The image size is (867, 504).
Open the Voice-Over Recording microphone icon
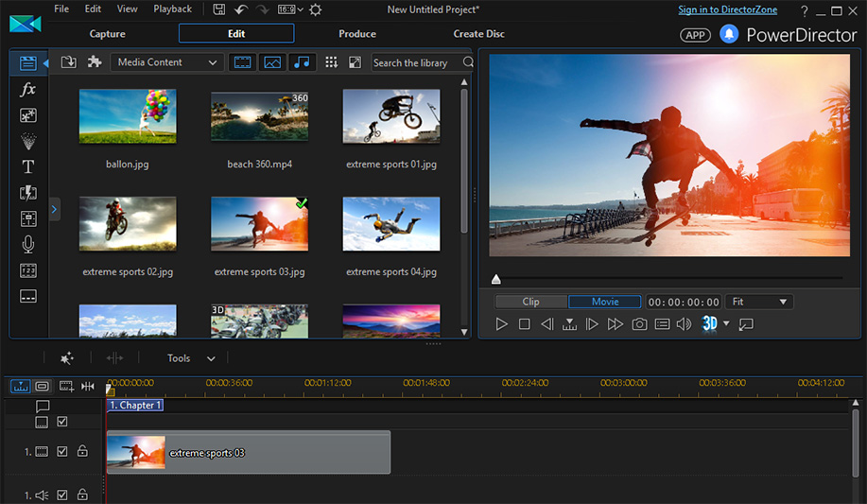pyautogui.click(x=28, y=244)
